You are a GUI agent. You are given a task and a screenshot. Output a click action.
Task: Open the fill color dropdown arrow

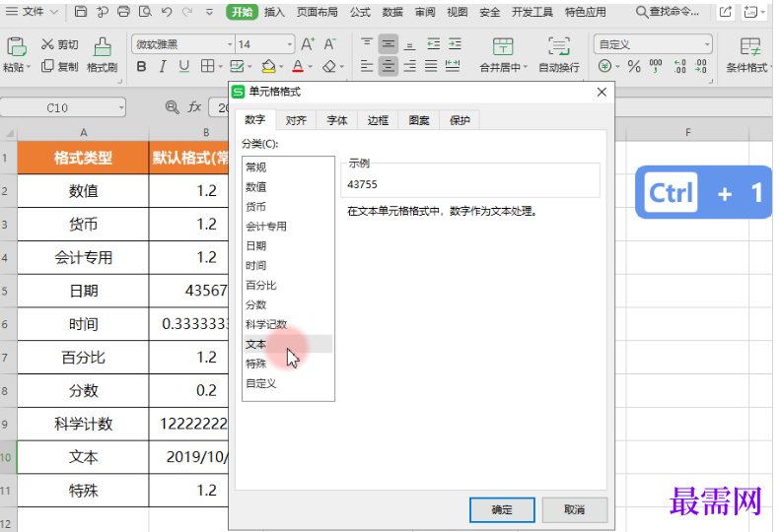click(281, 67)
